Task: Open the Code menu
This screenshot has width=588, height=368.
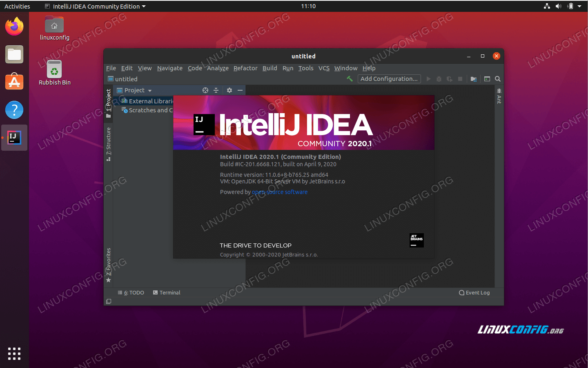Action: (195, 68)
